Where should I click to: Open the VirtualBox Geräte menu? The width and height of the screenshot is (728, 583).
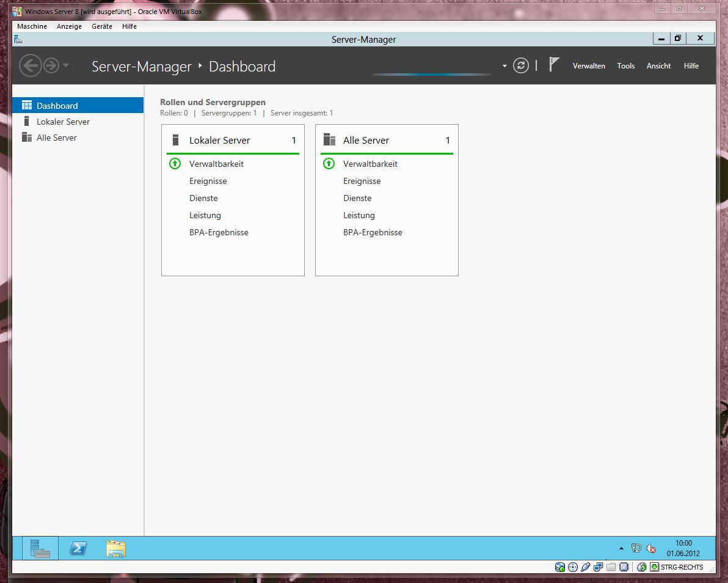point(102,26)
